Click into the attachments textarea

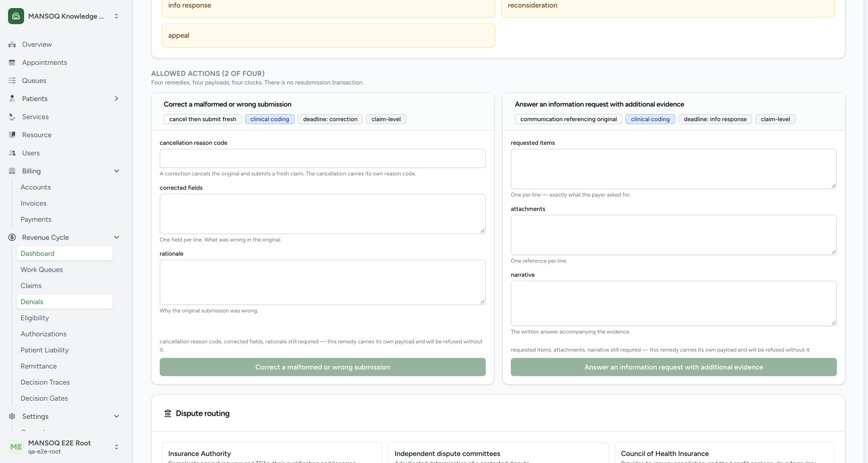click(x=674, y=235)
